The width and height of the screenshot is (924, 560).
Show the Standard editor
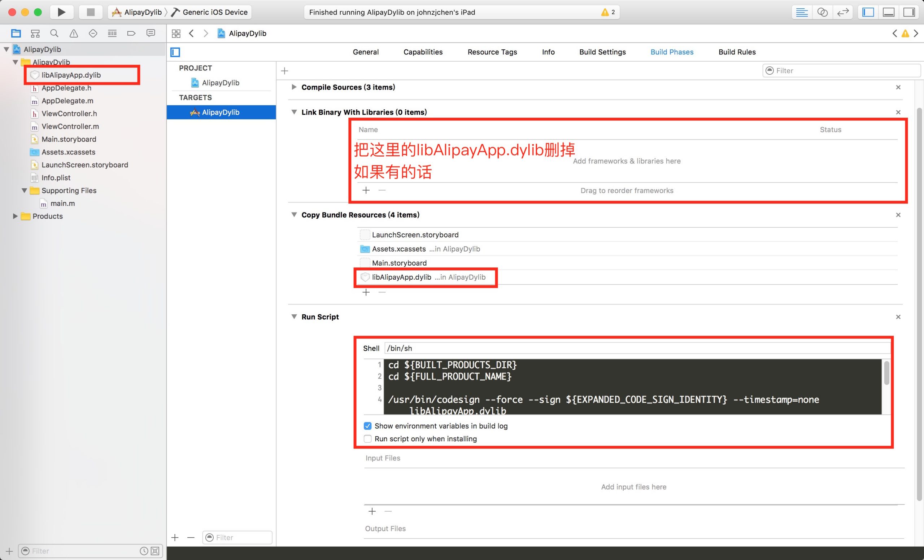(802, 12)
